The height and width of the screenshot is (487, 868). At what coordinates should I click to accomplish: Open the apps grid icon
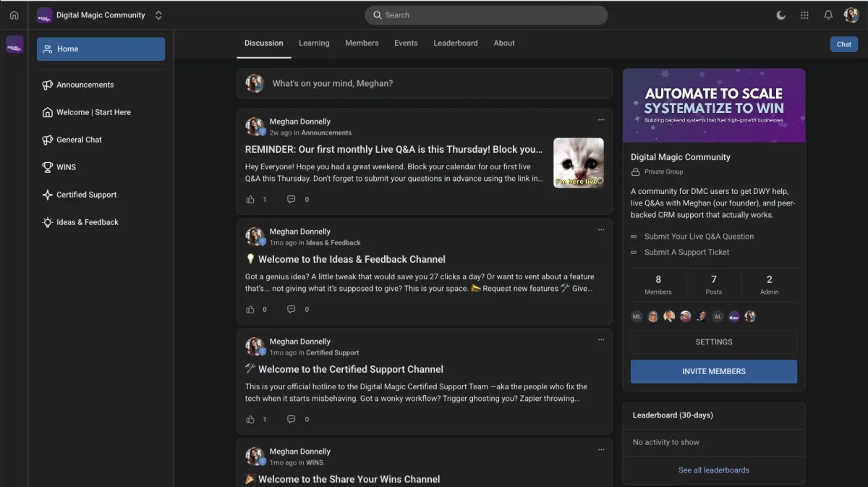[x=804, y=15]
